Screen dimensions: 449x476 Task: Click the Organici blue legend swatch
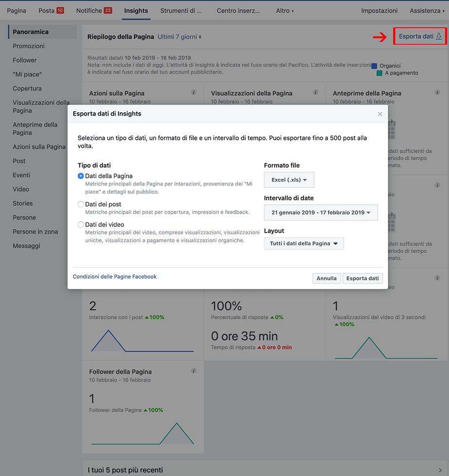tap(374, 66)
